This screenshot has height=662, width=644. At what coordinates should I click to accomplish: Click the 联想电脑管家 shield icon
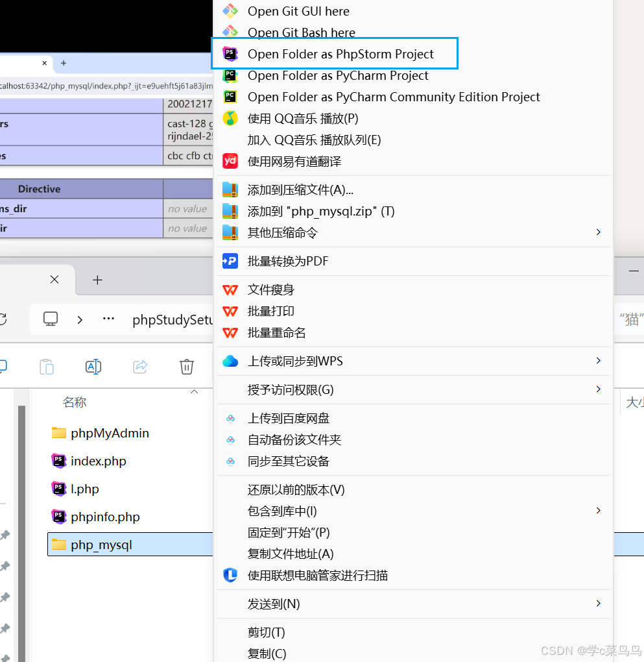coord(230,575)
